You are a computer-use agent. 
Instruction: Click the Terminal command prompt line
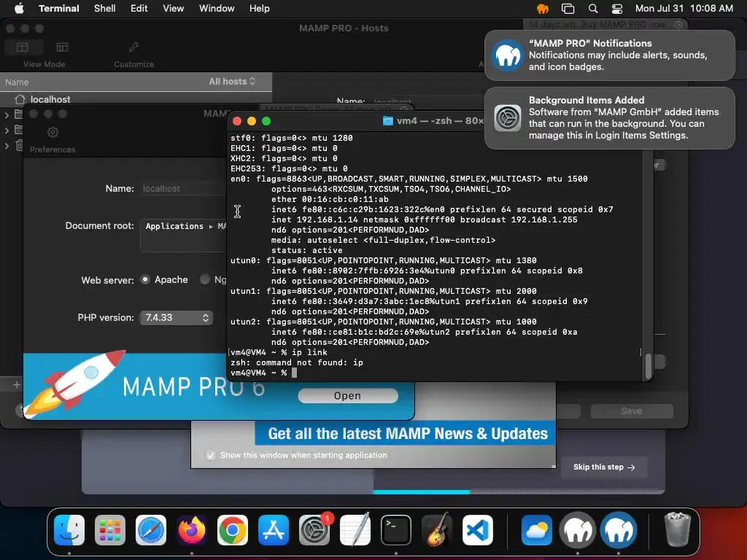click(436, 373)
